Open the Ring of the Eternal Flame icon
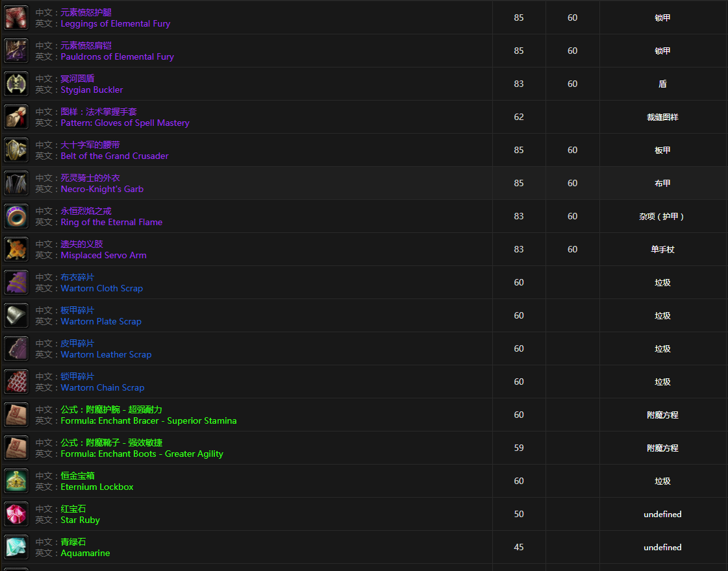The image size is (728, 571). (x=16, y=216)
